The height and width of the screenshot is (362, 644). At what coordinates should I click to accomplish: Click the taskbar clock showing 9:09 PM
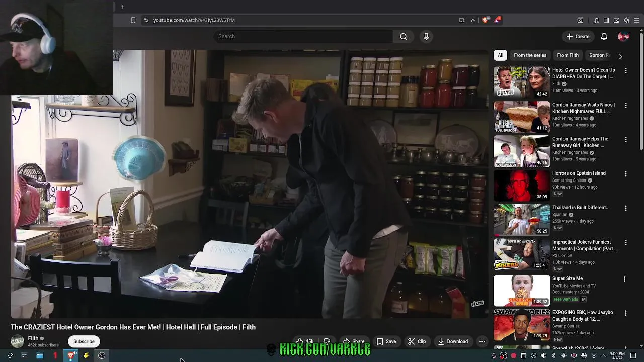click(x=618, y=355)
